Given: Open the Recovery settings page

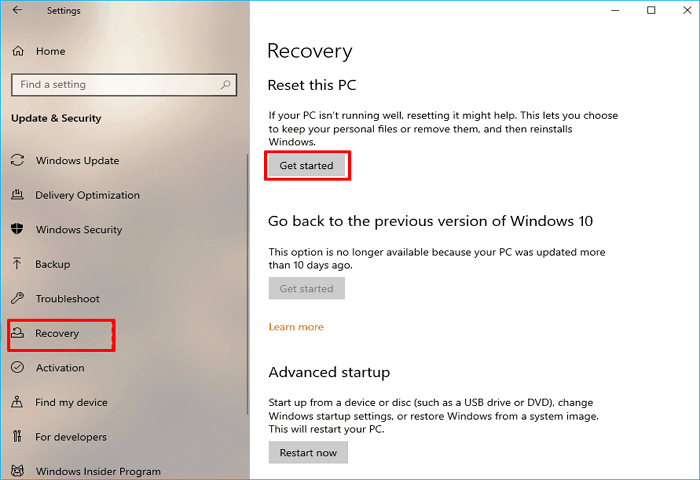Looking at the screenshot, I should point(57,334).
